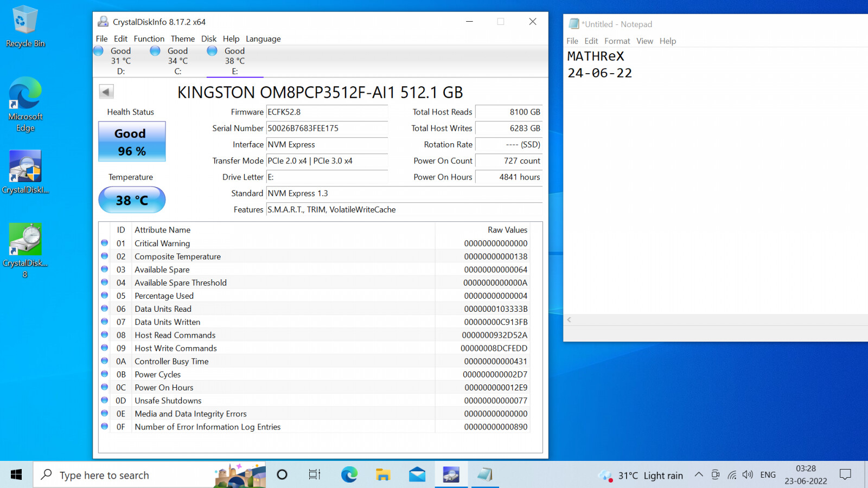Click the text MATHReX in Notepad
Screen dimensions: 868x488
(596, 56)
